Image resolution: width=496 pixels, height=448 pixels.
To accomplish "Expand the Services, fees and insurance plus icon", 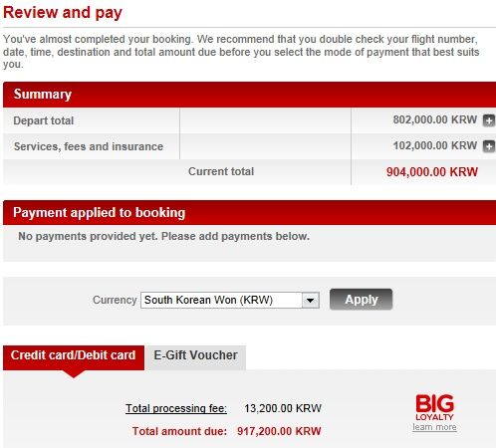I will pos(488,146).
